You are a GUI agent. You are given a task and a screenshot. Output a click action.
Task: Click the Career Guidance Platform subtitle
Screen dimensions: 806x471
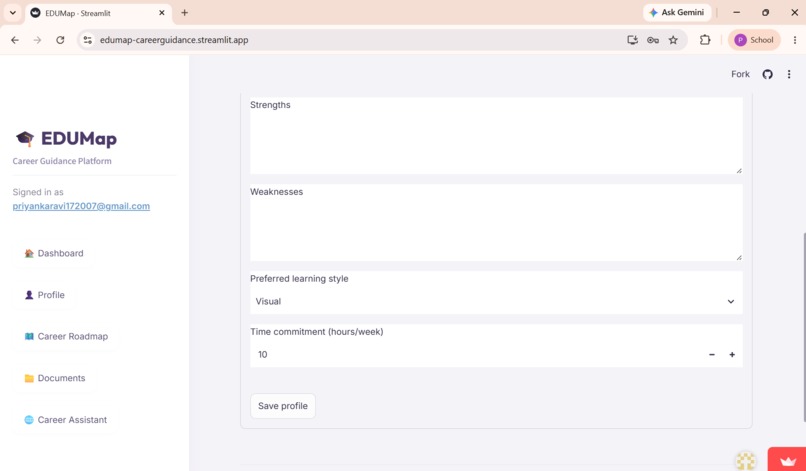click(x=62, y=161)
